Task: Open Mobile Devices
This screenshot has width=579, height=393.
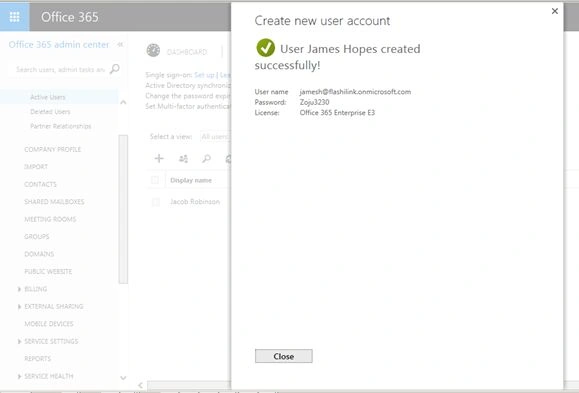Action: pyautogui.click(x=49, y=324)
